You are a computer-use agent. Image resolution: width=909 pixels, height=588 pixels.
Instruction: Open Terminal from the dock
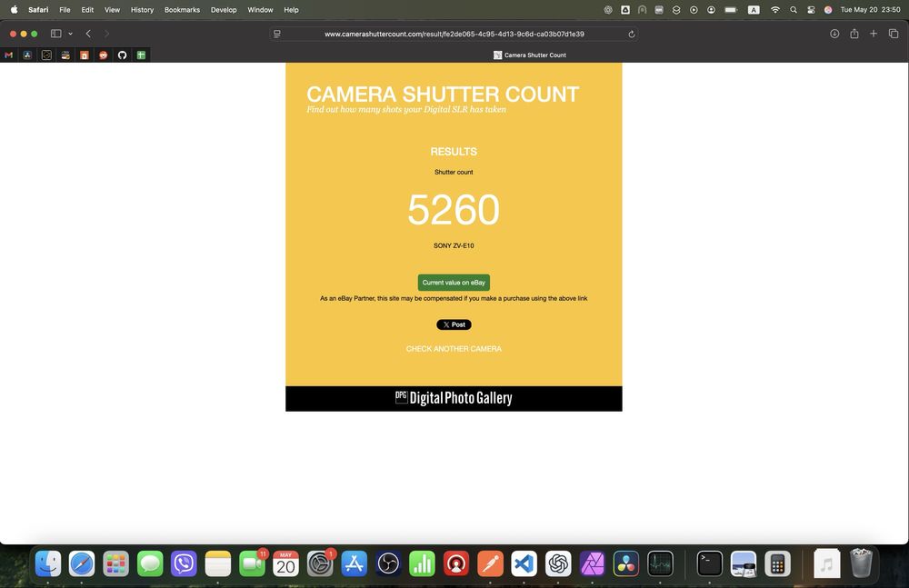(x=710, y=563)
